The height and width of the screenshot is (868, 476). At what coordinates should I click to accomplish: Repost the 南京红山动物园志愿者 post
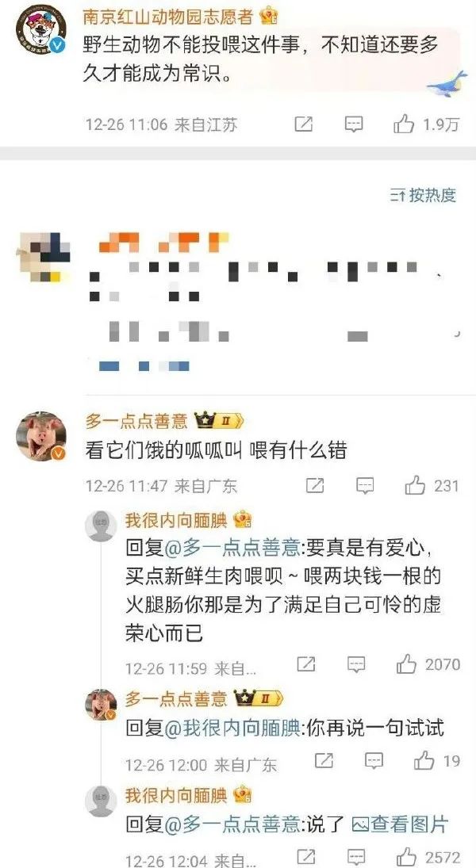pos(304,124)
